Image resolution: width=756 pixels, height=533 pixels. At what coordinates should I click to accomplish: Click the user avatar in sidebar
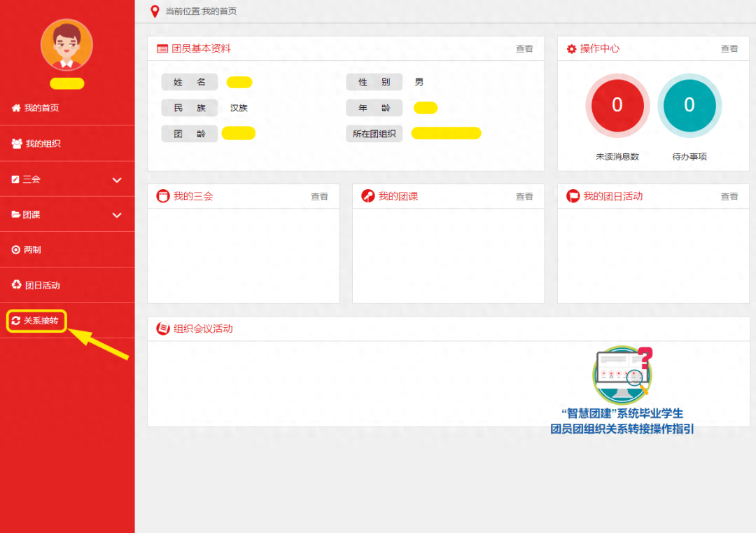[66, 45]
